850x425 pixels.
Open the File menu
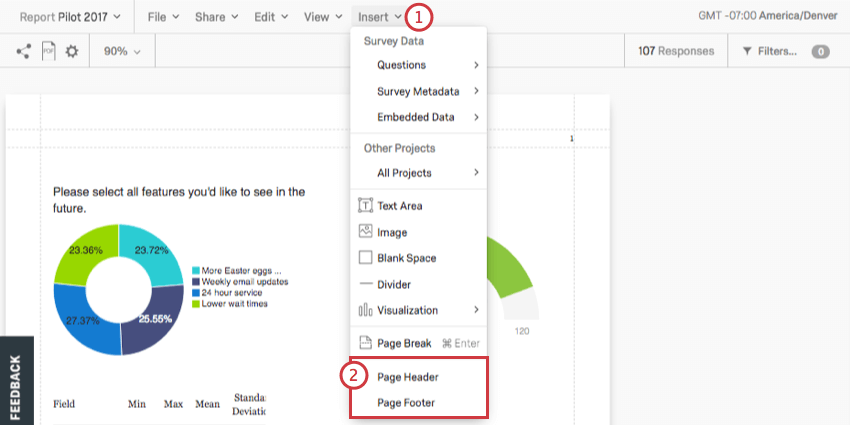point(163,17)
